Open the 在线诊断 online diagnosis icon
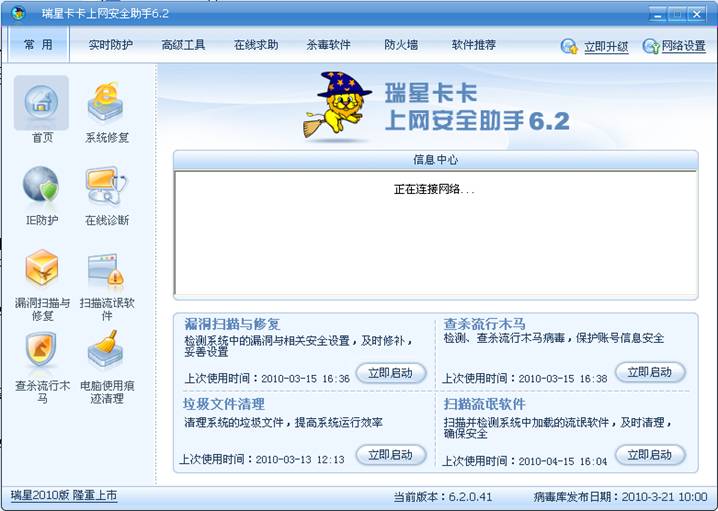Image resolution: width=718 pixels, height=511 pixels. point(106,185)
